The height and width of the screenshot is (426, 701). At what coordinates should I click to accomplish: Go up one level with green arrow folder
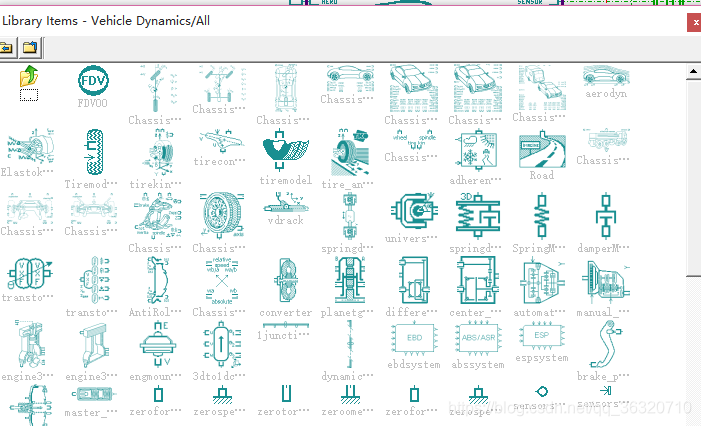click(29, 76)
